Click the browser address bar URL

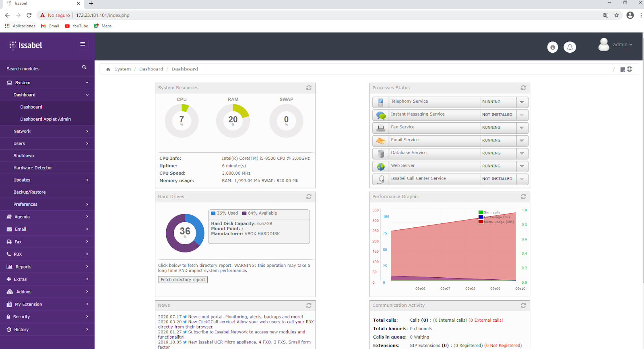(x=103, y=15)
